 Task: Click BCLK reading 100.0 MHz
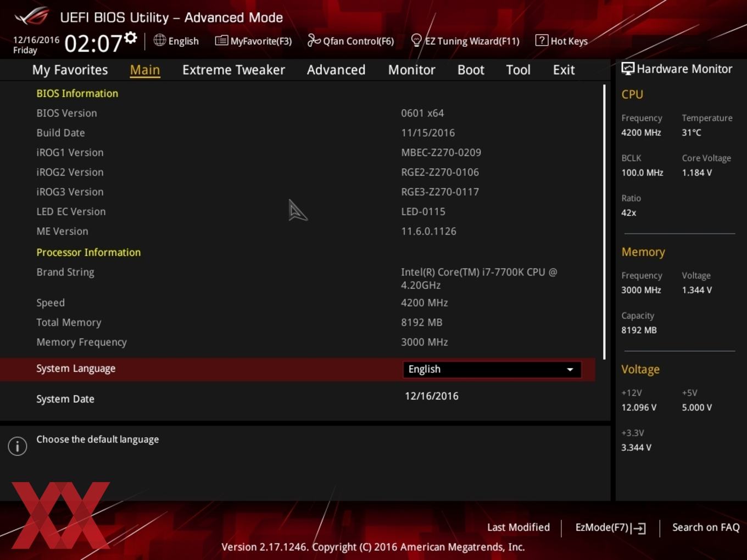pos(642,172)
